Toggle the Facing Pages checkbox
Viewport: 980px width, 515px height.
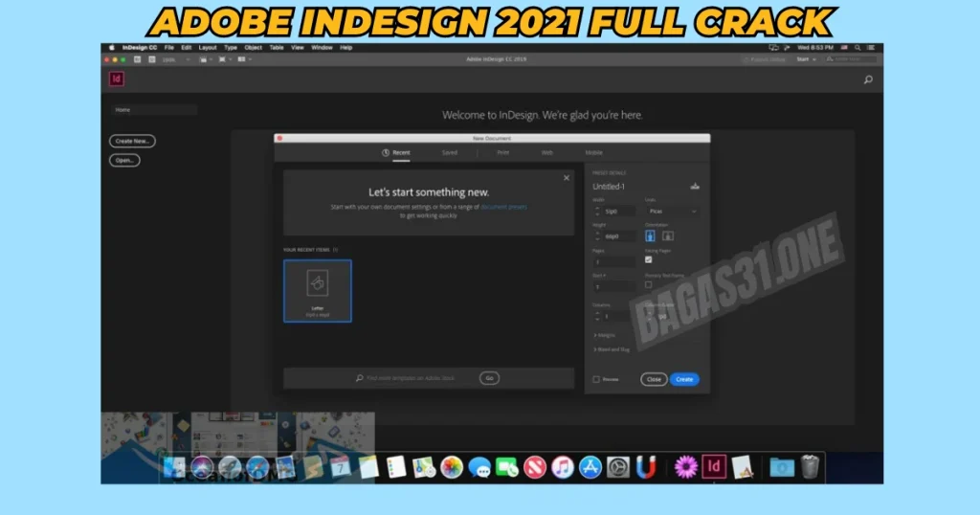pos(648,259)
